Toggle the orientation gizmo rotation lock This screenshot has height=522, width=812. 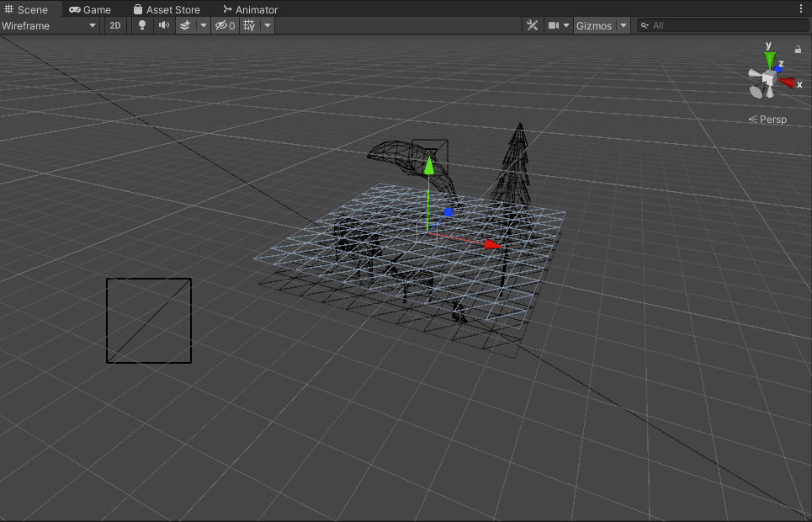point(798,49)
